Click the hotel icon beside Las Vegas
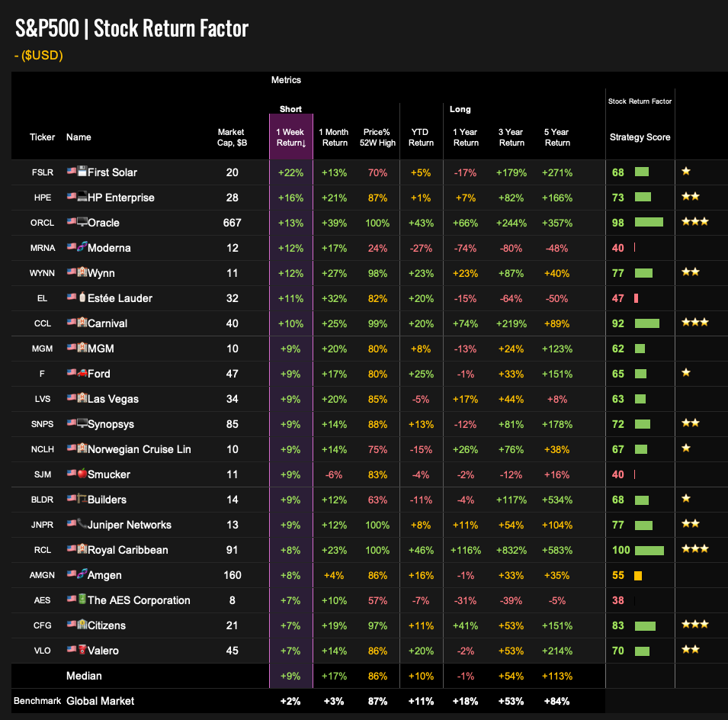 click(82, 397)
